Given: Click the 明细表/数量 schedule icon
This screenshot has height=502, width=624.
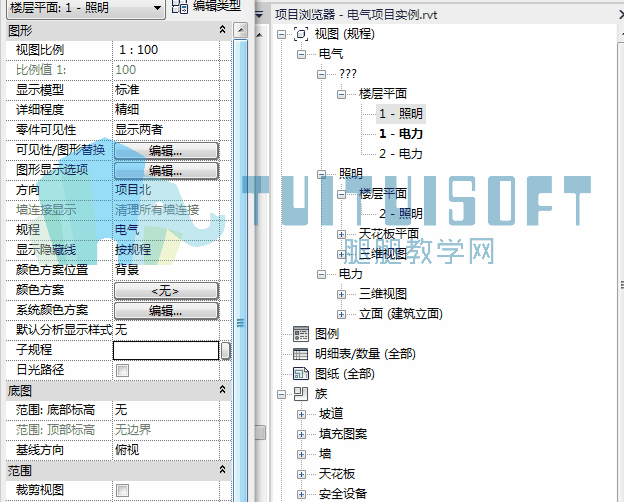Looking at the screenshot, I should [300, 354].
